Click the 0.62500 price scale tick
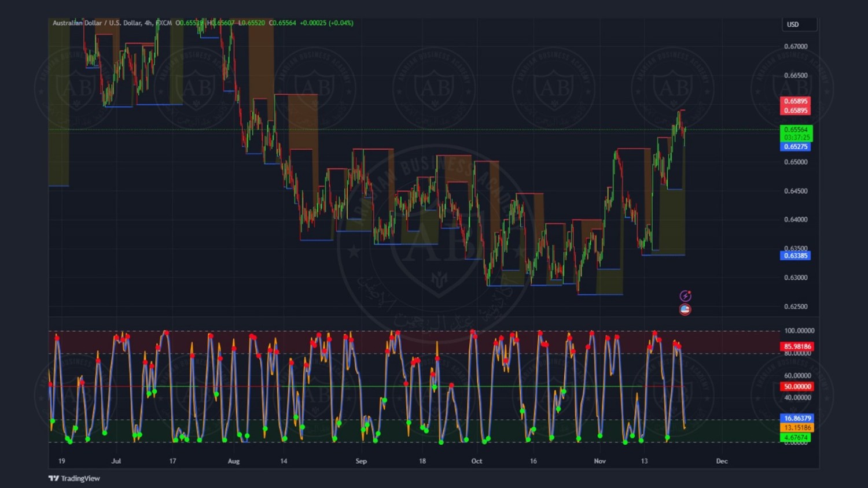 pos(796,306)
